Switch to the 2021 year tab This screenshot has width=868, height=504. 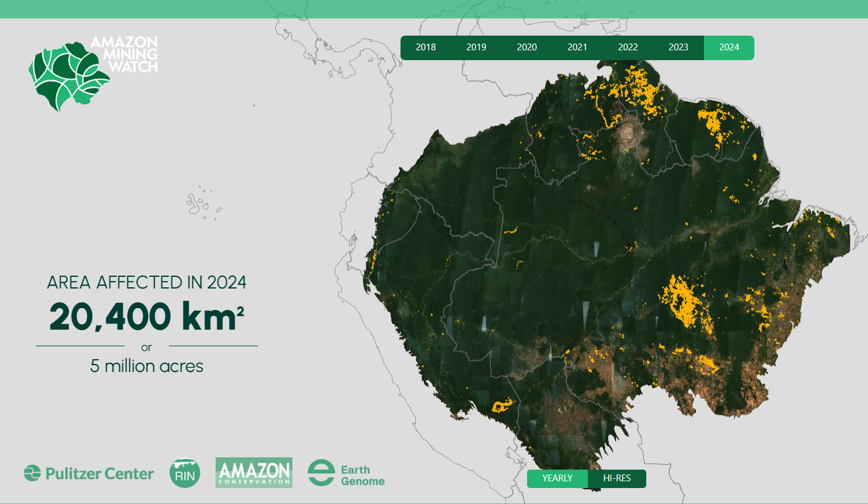577,47
